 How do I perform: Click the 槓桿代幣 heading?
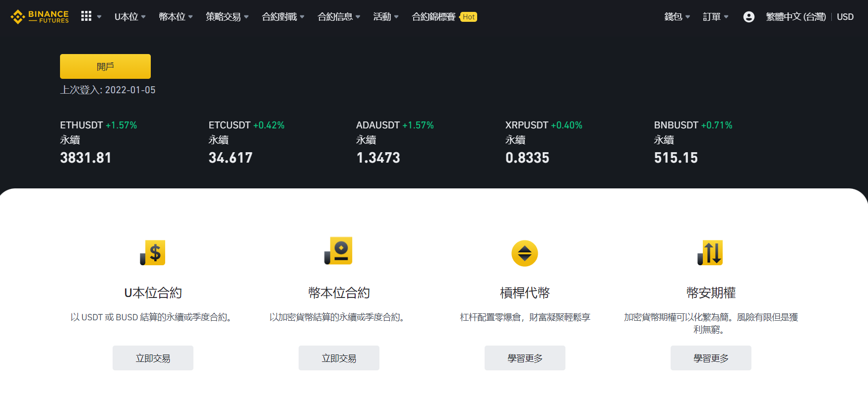pyautogui.click(x=525, y=293)
